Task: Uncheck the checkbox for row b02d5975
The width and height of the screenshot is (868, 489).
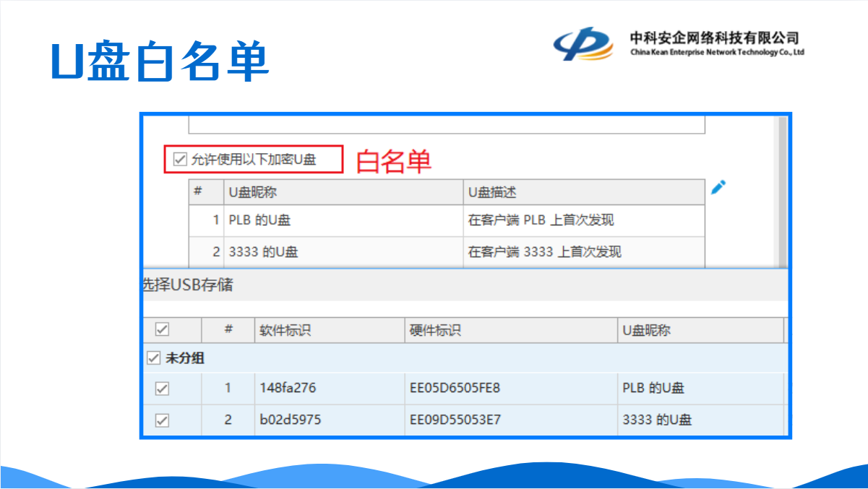Action: [162, 420]
